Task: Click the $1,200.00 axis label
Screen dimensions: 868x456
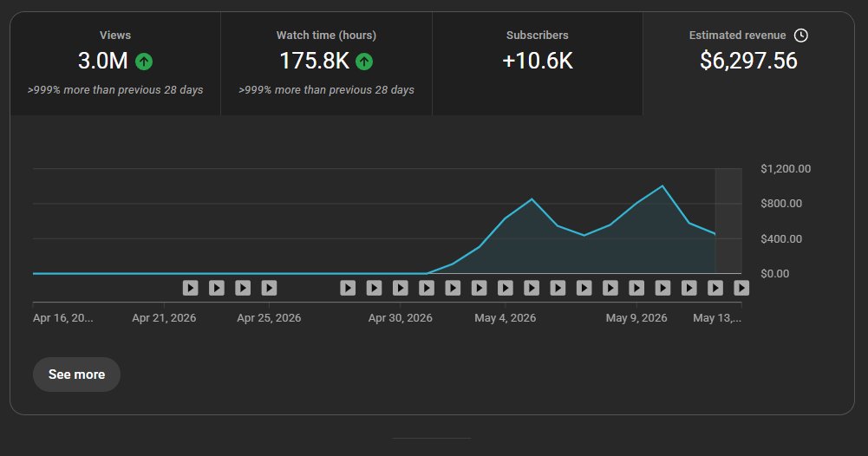Action: [x=786, y=168]
